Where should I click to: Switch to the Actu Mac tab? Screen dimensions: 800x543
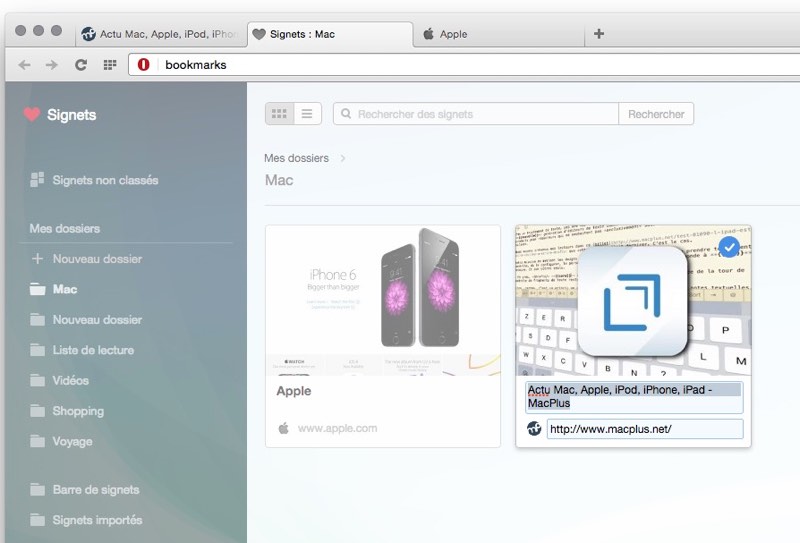pos(161,34)
